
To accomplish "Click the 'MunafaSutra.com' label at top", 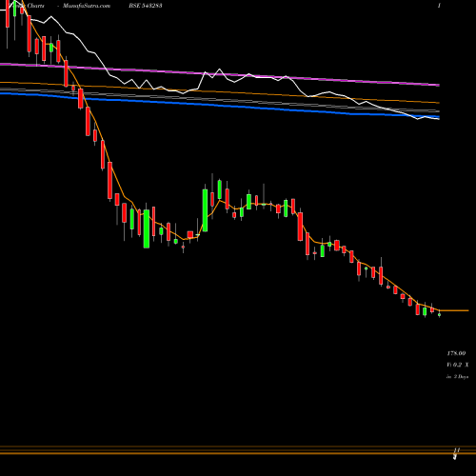I will pos(87,6).
